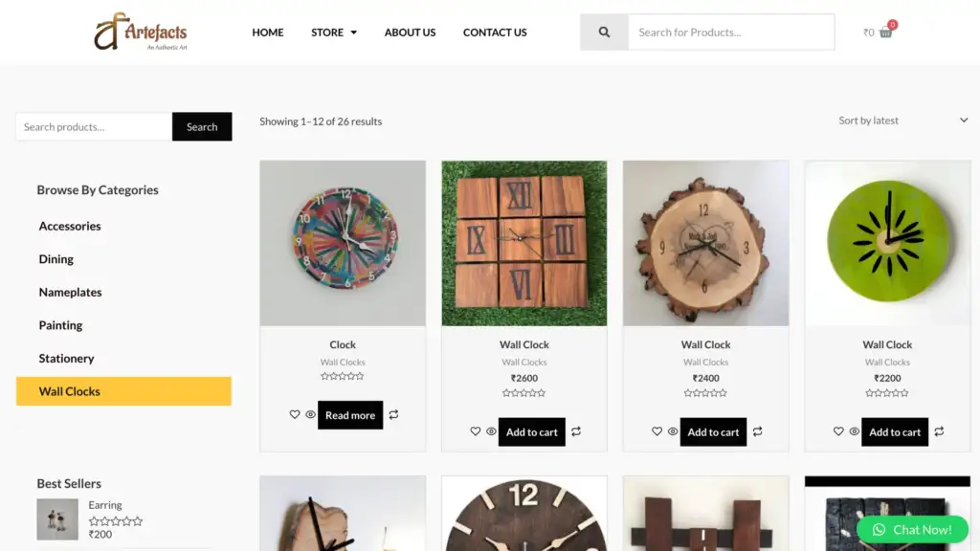This screenshot has height=551, width=980.
Task: Click the sidebar products search field
Action: tap(92, 126)
